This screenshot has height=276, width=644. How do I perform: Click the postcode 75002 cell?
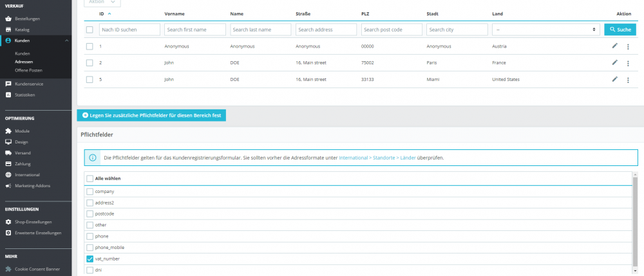click(368, 63)
